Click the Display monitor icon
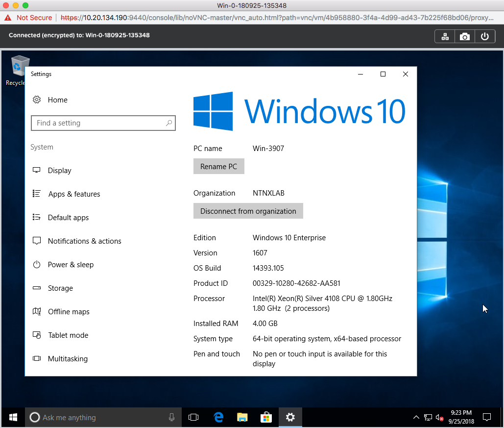 (x=37, y=170)
